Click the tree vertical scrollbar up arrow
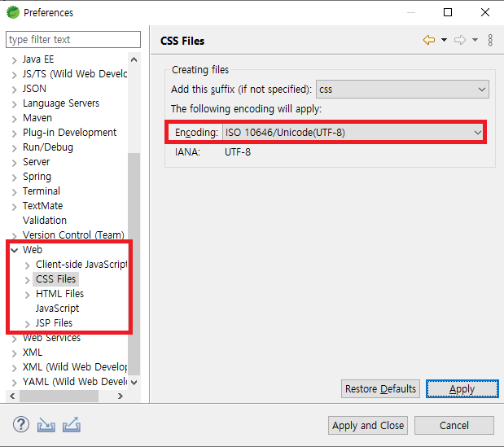The width and height of the screenshot is (504, 447). coord(134,59)
